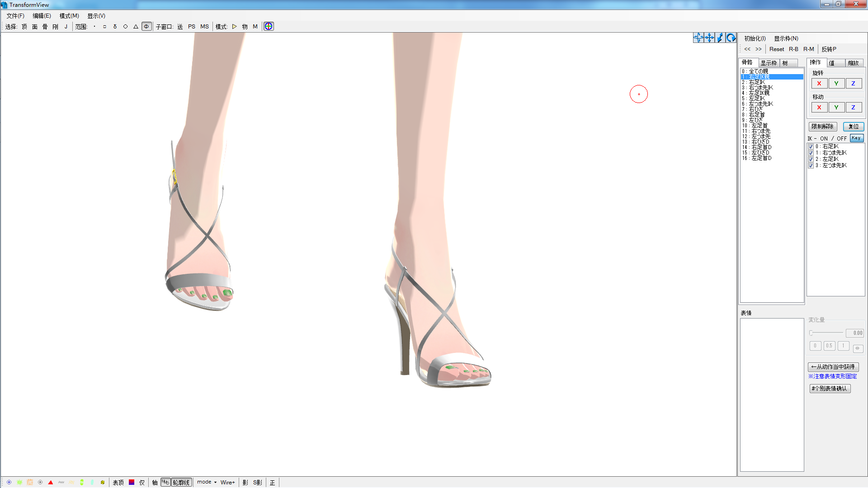Click the Key button next to IK ON/OFF
868x488 pixels.
pyautogui.click(x=856, y=138)
